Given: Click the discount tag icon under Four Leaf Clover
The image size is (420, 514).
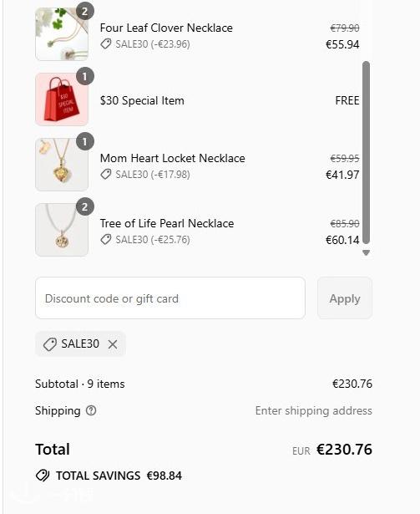Looking at the screenshot, I should point(106,44).
